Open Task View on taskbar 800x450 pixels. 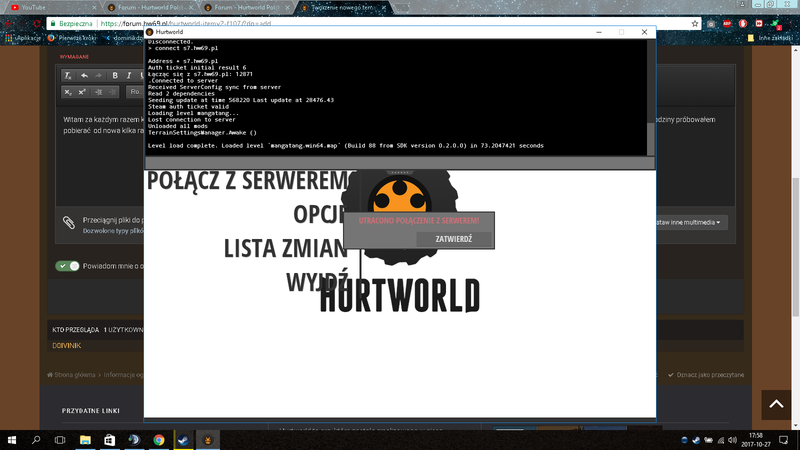[60, 440]
